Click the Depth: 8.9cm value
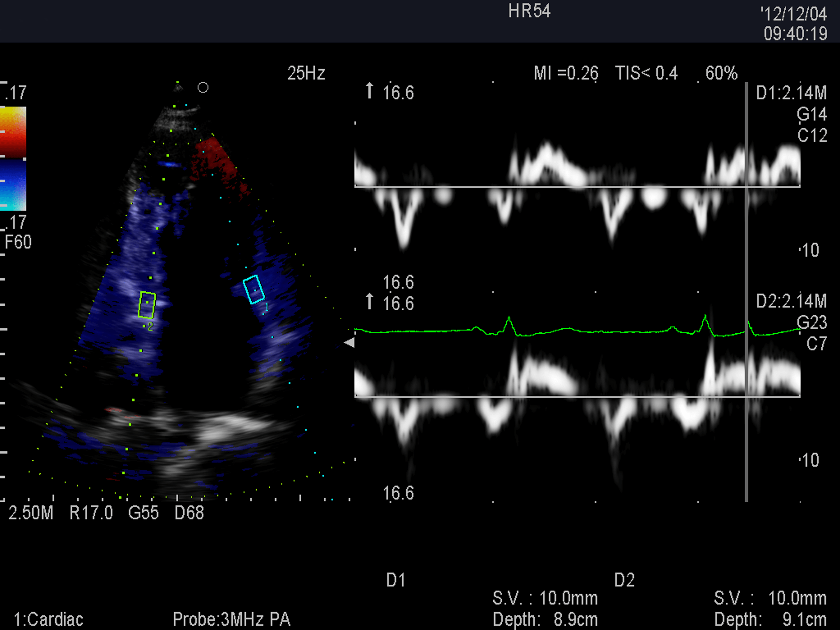This screenshot has width=840, height=630. (545, 619)
